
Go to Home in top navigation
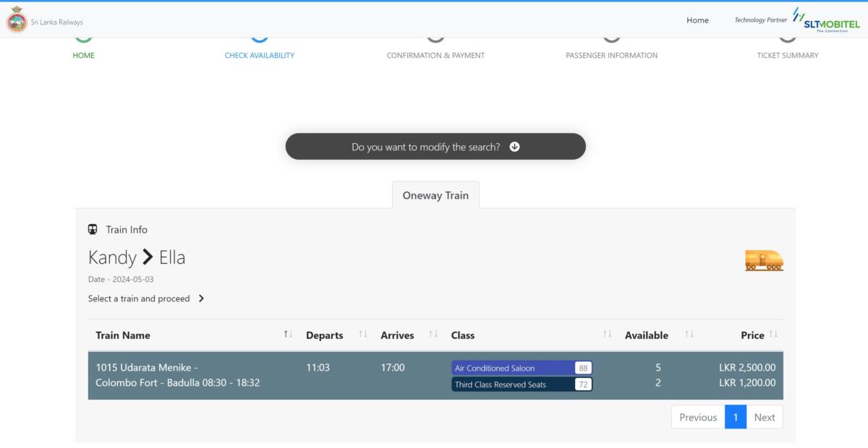(x=697, y=20)
